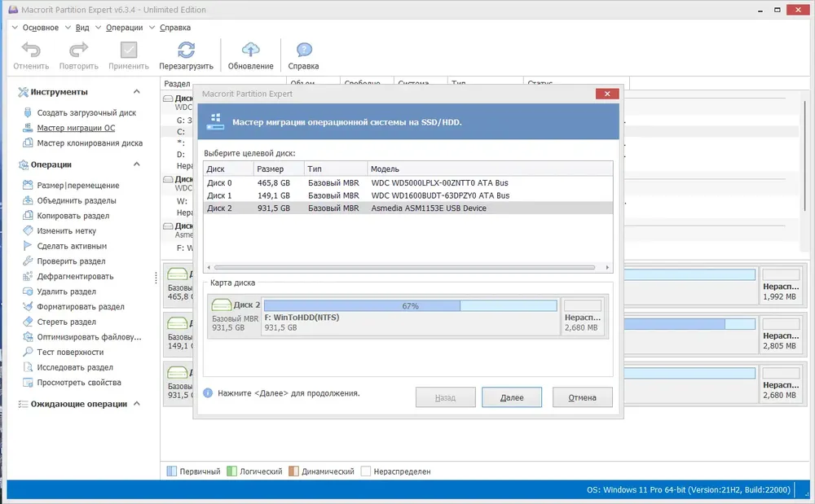
Task: Choose Объединить разделы operation
Action: pyautogui.click(x=77, y=200)
